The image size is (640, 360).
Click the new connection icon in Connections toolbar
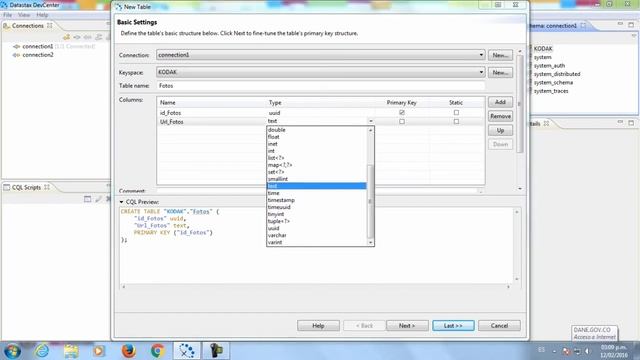66,37
